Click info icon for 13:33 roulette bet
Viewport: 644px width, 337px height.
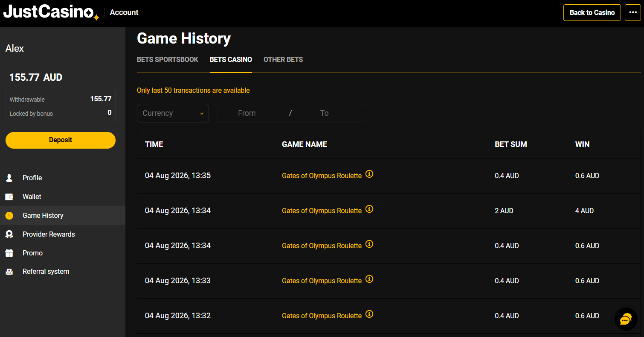[369, 279]
